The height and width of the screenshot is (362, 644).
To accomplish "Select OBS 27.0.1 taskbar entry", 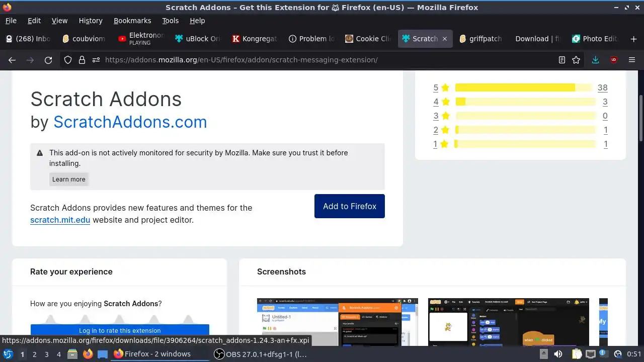I will click(260, 354).
